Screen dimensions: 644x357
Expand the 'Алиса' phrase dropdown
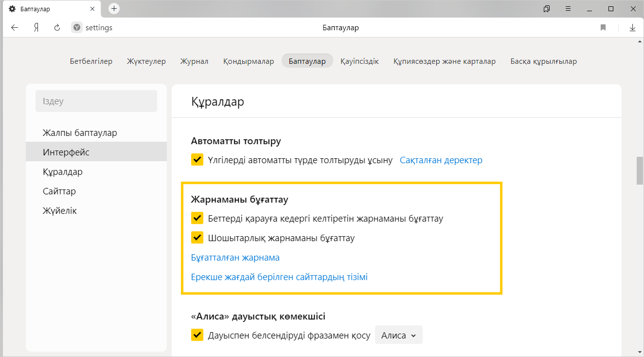pos(398,335)
